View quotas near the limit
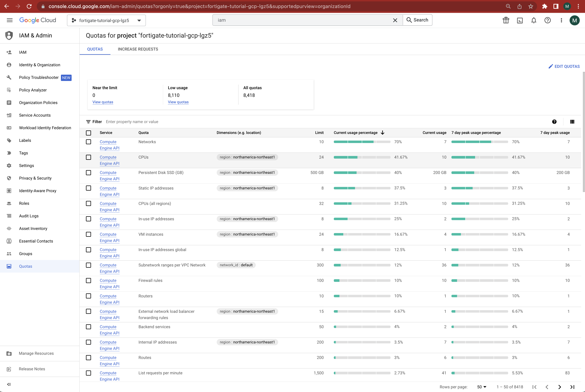585x392 pixels. pyautogui.click(x=103, y=102)
